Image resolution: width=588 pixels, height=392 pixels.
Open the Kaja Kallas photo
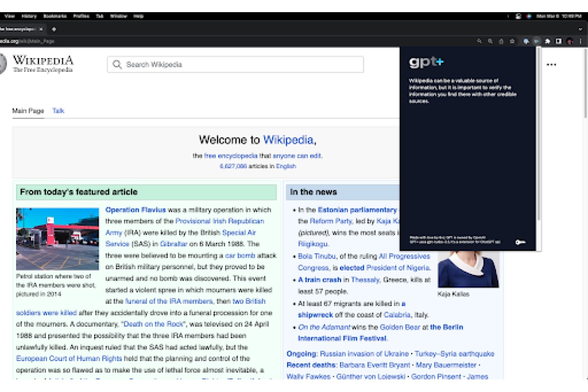(x=468, y=270)
